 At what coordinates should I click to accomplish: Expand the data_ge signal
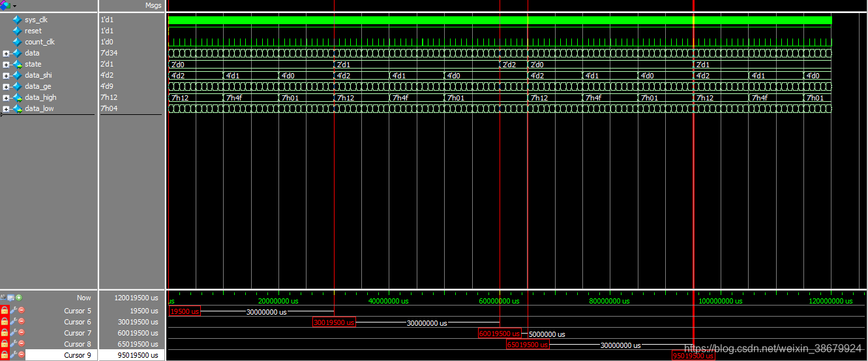(x=6, y=87)
